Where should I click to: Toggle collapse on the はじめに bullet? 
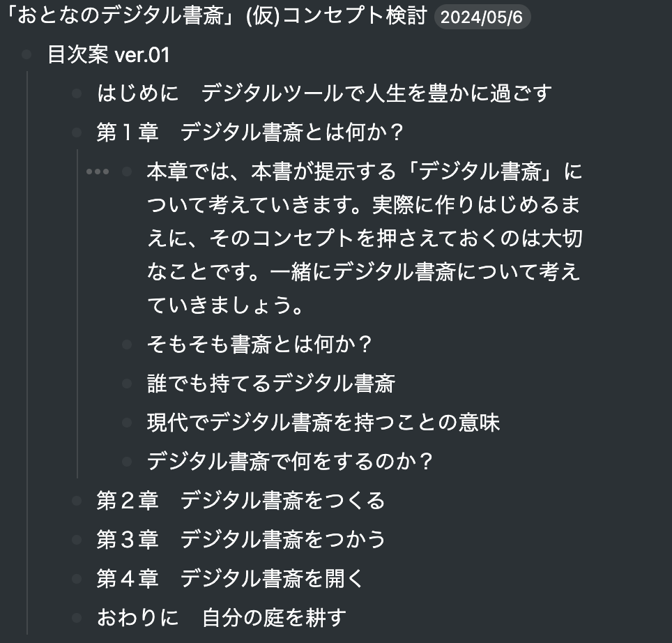79,92
